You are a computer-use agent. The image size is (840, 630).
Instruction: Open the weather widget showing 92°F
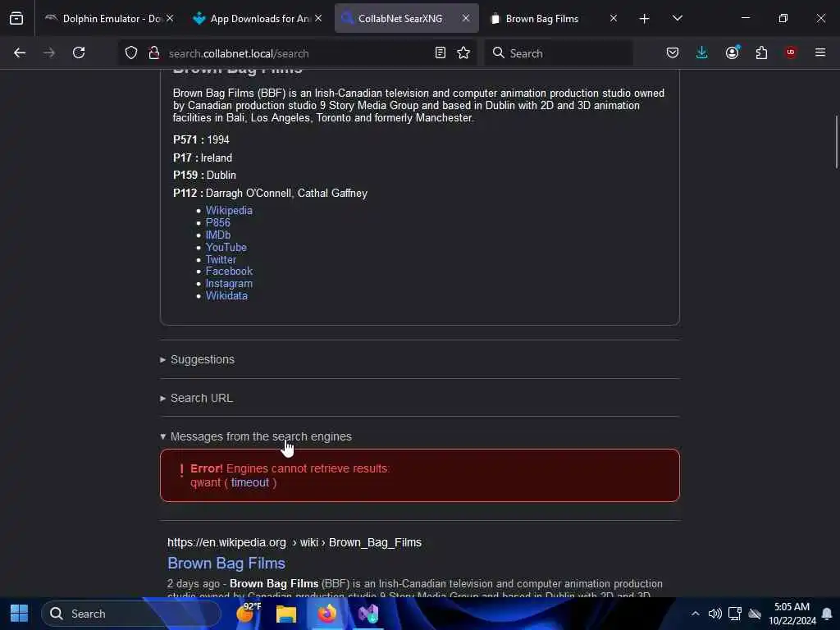[x=248, y=614]
